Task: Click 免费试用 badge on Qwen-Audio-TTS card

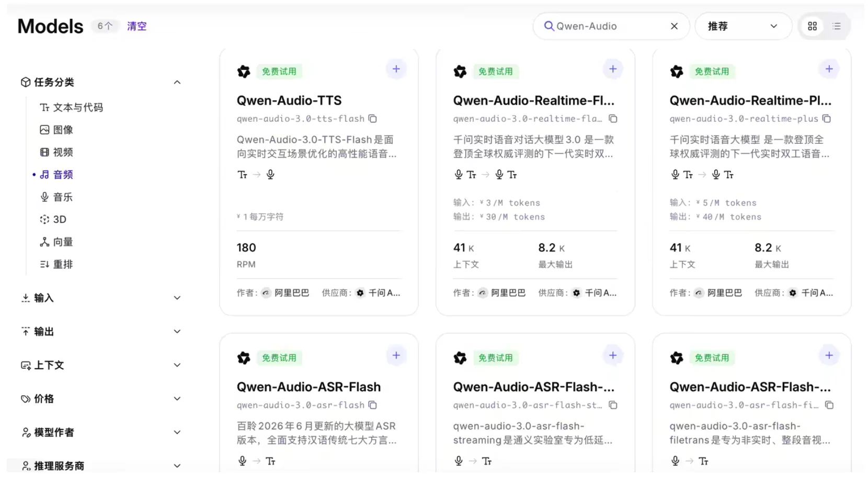Action: 279,72
